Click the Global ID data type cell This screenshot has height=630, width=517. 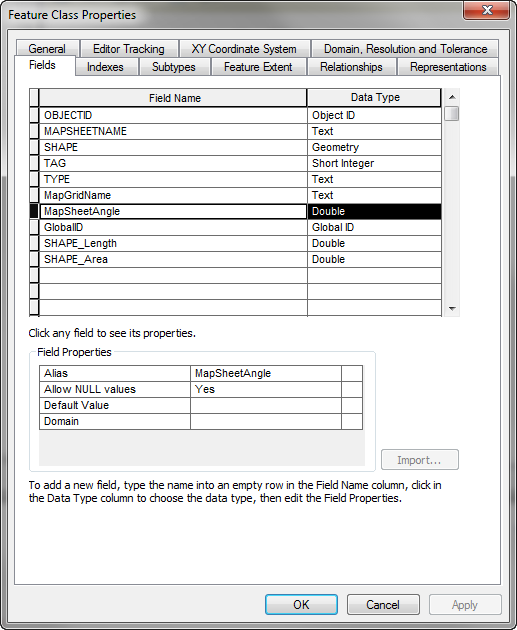[374, 227]
